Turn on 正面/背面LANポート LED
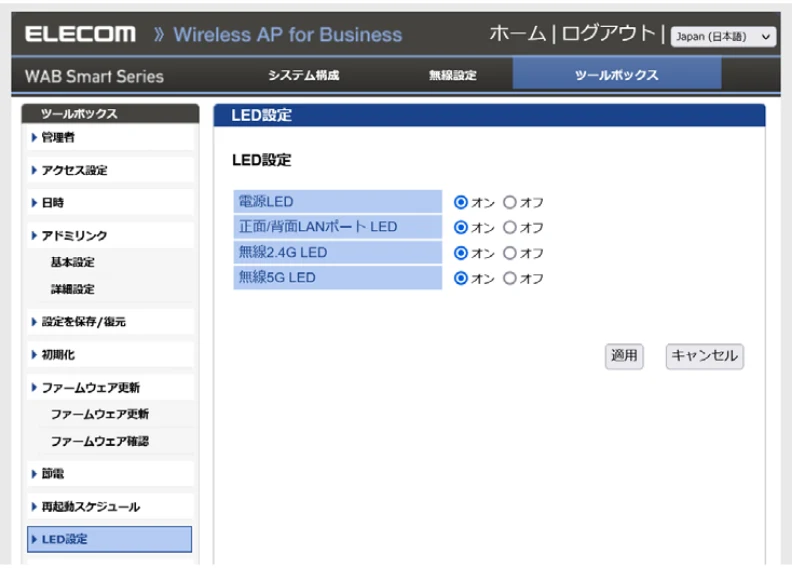Image resolution: width=792 pixels, height=568 pixels. click(460, 227)
